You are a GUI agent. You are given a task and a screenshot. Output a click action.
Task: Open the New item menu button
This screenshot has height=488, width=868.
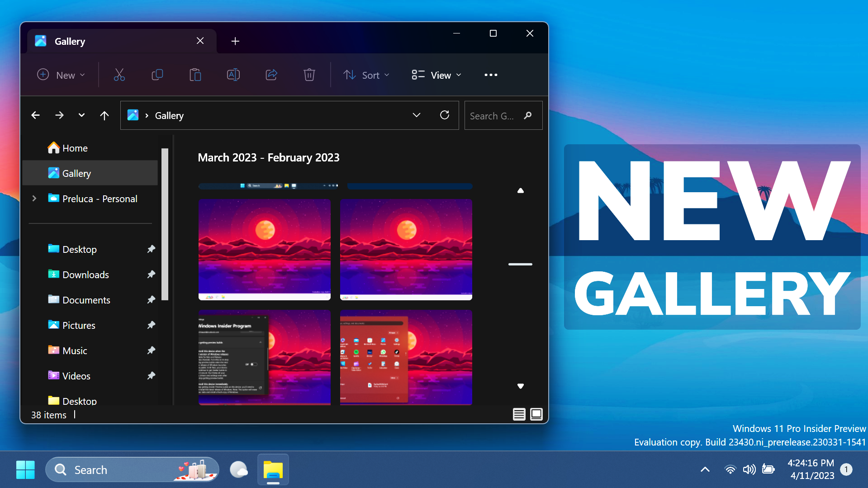[61, 75]
